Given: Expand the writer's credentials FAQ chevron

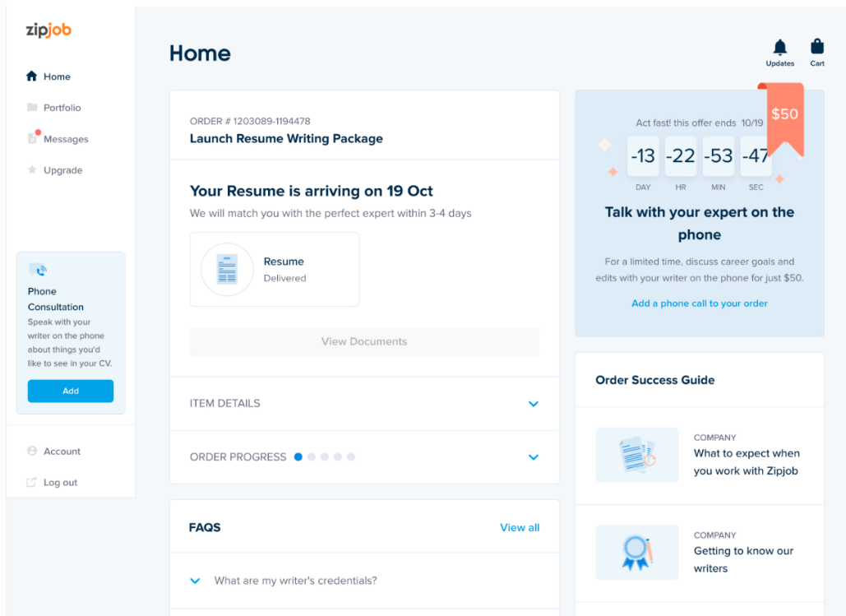Looking at the screenshot, I should 196,581.
